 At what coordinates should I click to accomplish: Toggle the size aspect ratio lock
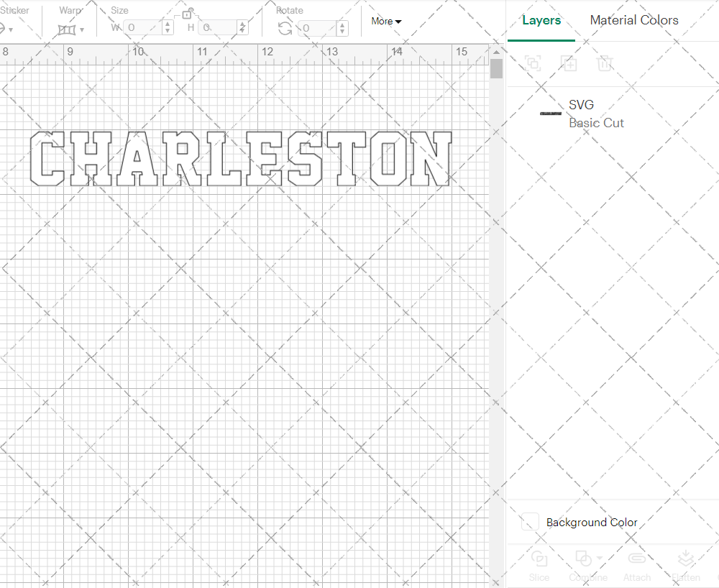[187, 14]
